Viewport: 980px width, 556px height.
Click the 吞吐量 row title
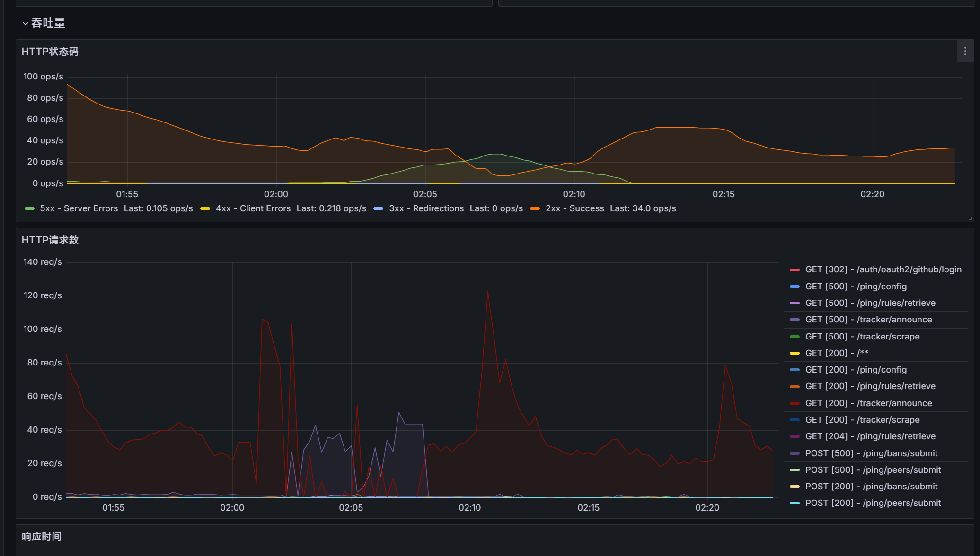(48, 23)
